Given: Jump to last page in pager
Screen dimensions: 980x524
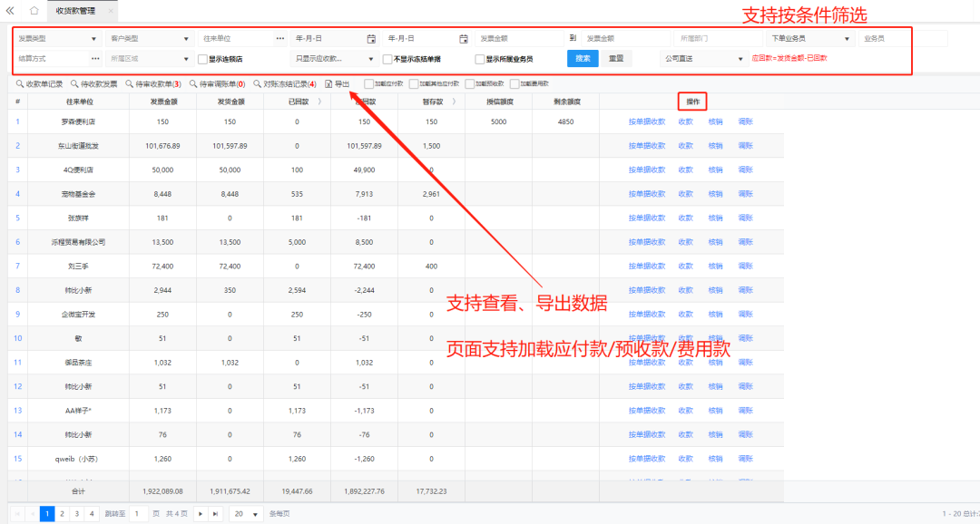Looking at the screenshot, I should [x=215, y=513].
